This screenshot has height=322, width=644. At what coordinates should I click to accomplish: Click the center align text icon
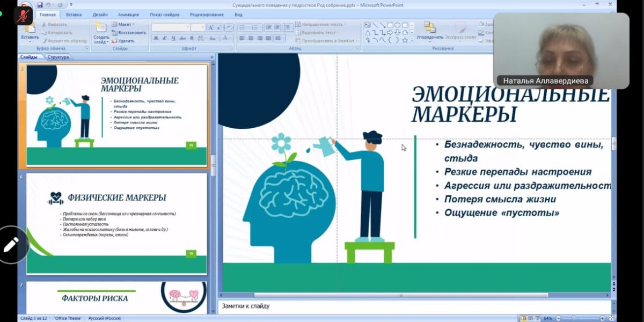(x=251, y=38)
